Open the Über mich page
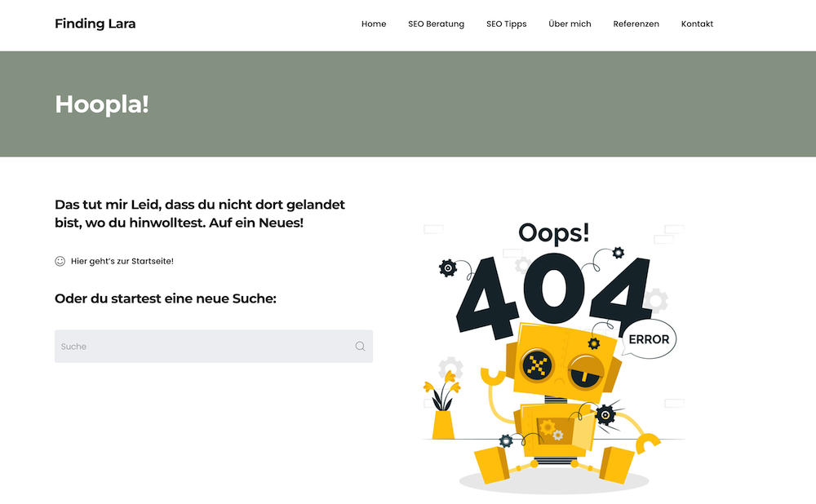The image size is (816, 504). point(570,24)
